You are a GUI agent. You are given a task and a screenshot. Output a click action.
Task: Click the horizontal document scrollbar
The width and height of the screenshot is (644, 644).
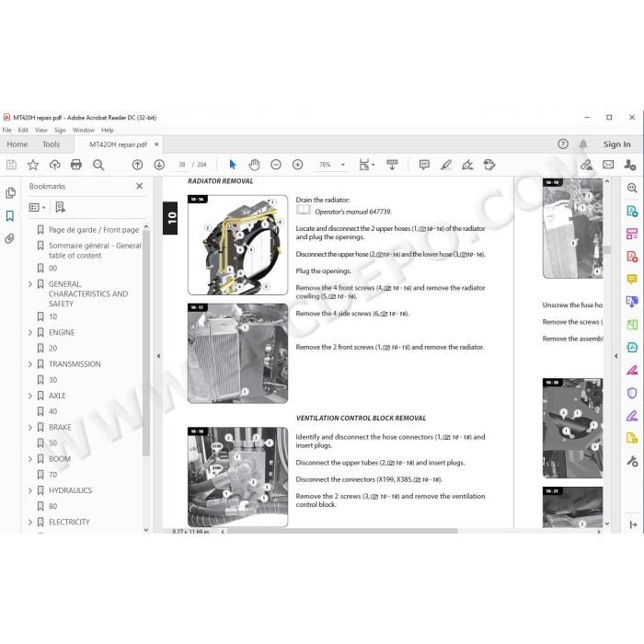tap(342, 531)
